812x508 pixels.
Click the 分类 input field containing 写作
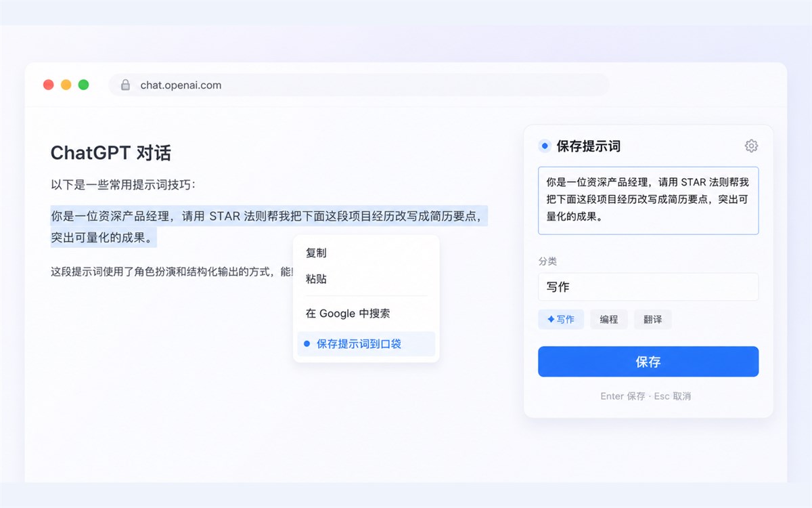pos(648,287)
